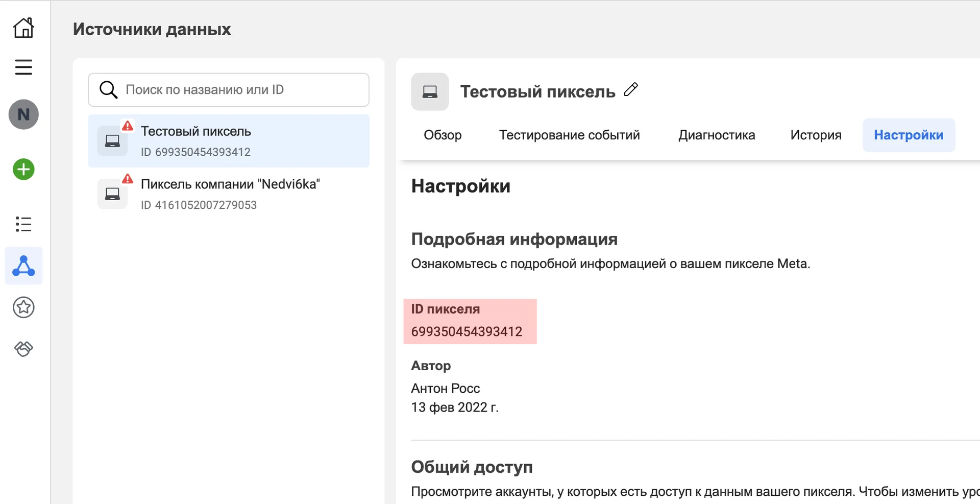
Task: Click the Тестовый пиксель header title
Action: (538, 92)
